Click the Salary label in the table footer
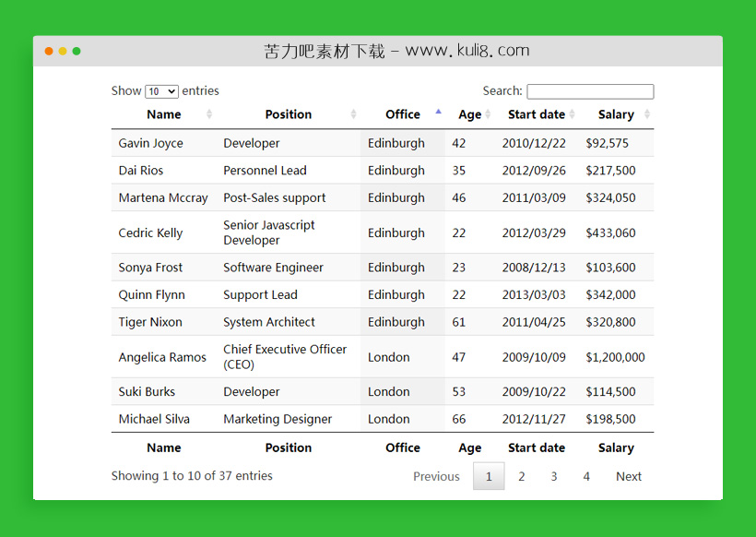 [x=616, y=447]
